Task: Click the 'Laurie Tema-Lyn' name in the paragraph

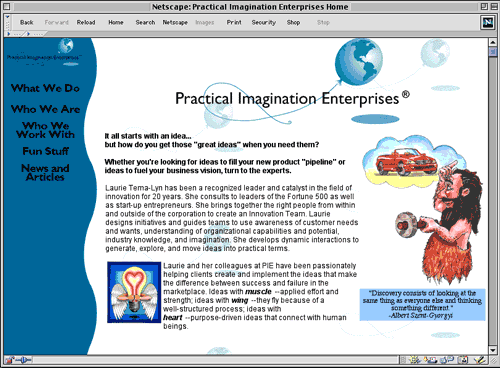Action: pyautogui.click(x=134, y=188)
